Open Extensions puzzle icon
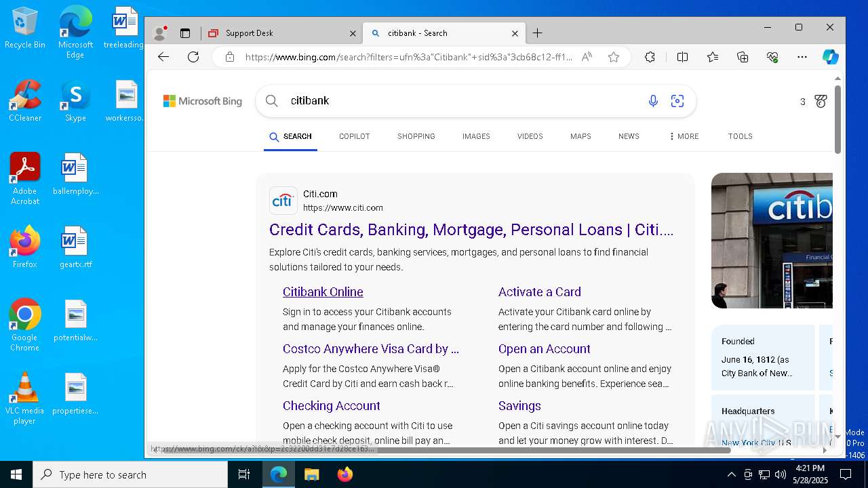This screenshot has width=868, height=488. tap(650, 57)
